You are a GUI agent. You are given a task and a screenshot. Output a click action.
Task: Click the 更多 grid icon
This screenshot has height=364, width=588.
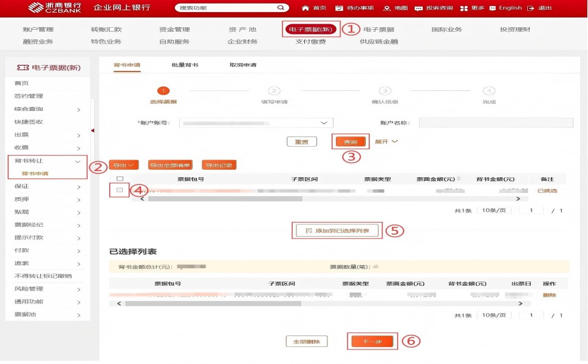tap(464, 8)
